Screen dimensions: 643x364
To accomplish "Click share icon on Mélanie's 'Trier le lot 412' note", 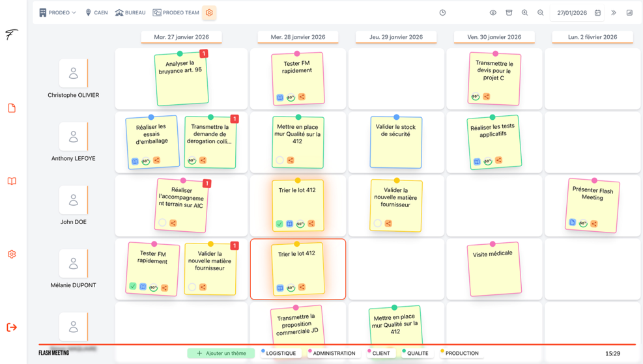I will [302, 287].
